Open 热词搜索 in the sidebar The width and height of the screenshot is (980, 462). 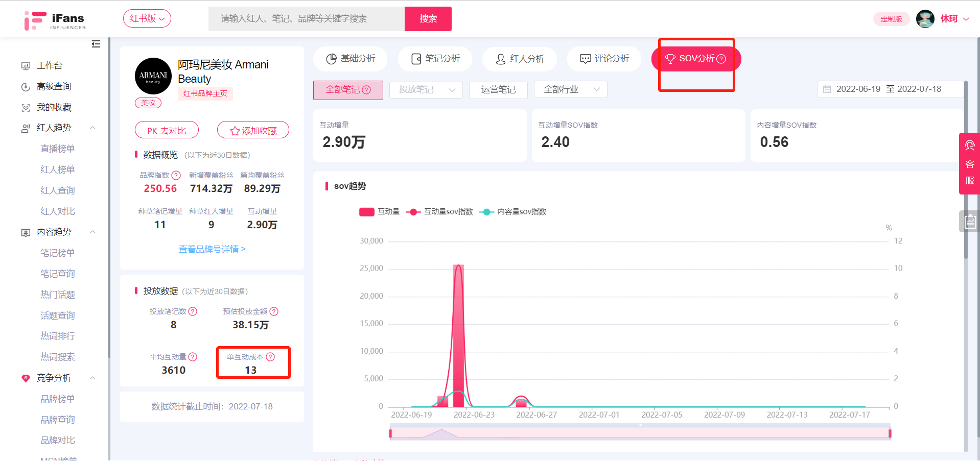[x=58, y=357]
